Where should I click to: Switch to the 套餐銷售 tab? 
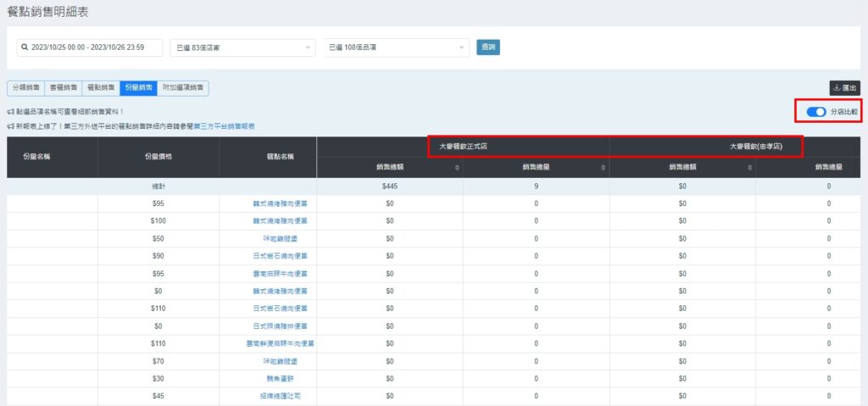(x=63, y=87)
